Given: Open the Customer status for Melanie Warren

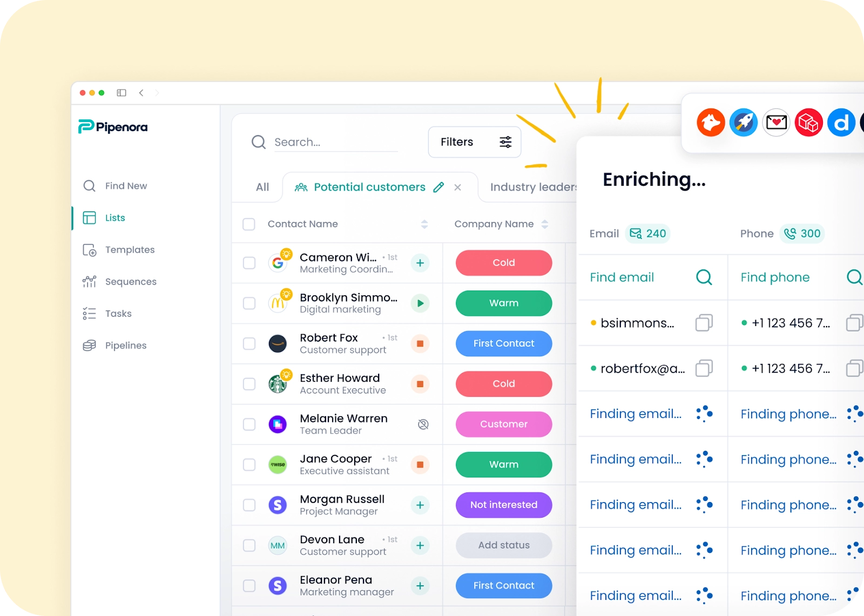Looking at the screenshot, I should (504, 424).
